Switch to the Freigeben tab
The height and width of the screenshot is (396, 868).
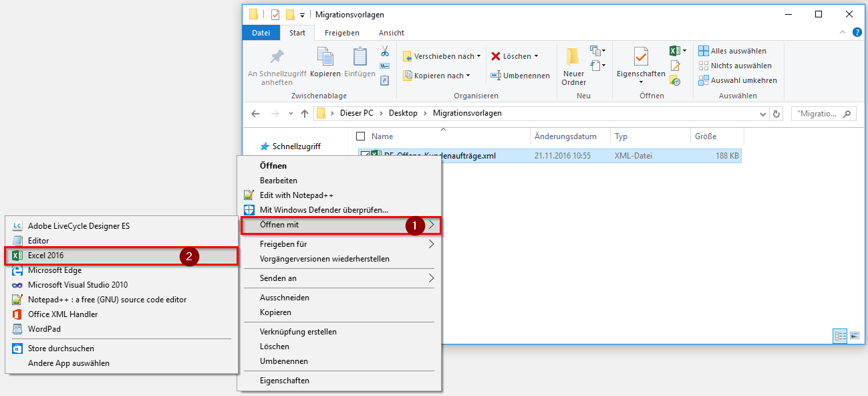tap(342, 33)
